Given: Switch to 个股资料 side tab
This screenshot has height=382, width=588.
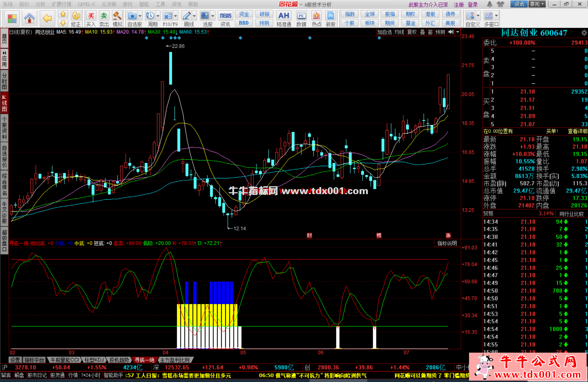Looking at the screenshot, I should click(4, 128).
